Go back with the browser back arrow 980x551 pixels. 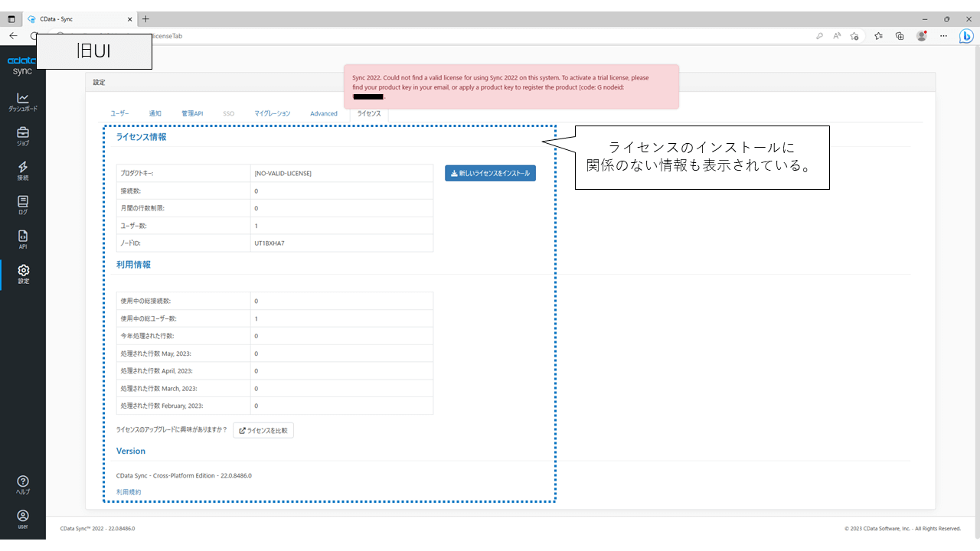pyautogui.click(x=13, y=36)
